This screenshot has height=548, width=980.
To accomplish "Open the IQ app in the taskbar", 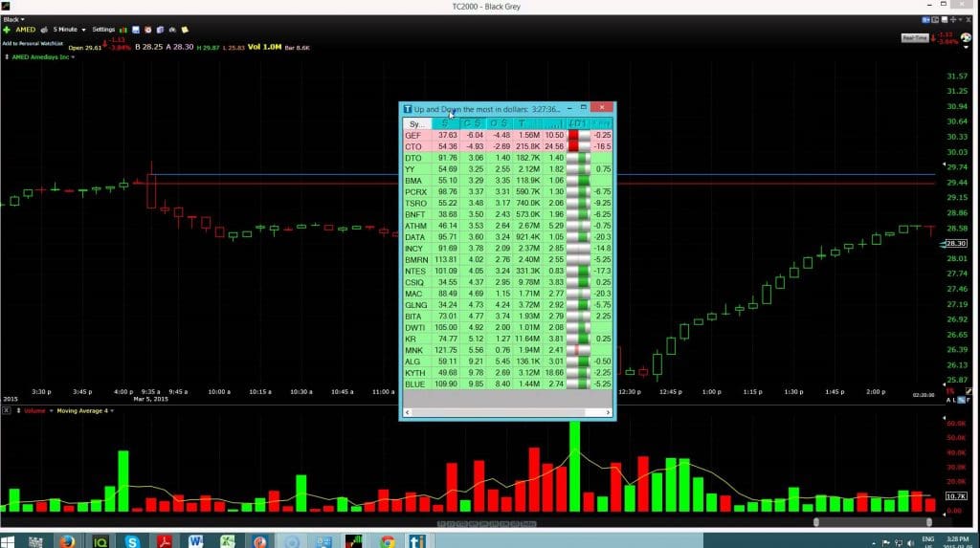I will [100, 541].
